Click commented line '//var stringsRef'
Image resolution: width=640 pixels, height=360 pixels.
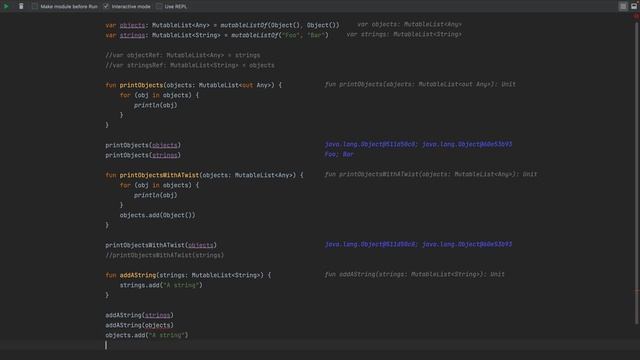coord(190,65)
